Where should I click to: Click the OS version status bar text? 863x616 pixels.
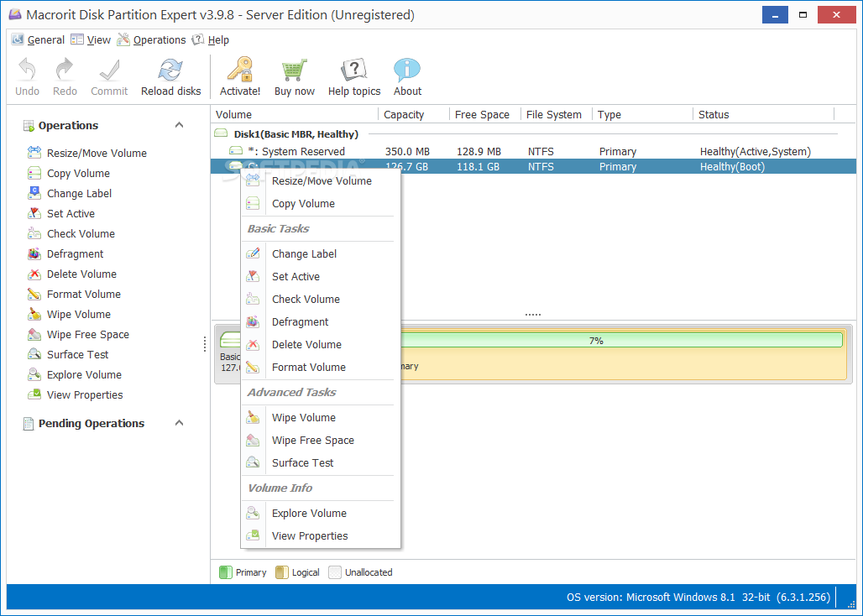[698, 597]
